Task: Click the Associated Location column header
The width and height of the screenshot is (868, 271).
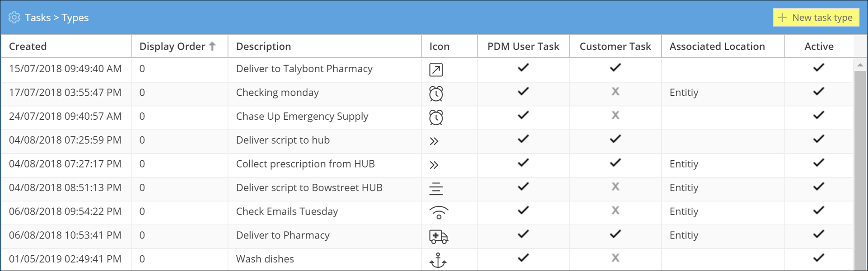Action: [717, 47]
